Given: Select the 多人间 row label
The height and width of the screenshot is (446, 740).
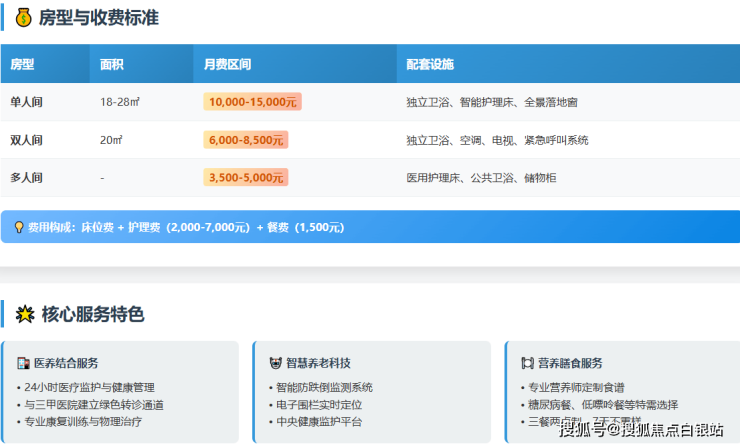Looking at the screenshot, I should [x=26, y=178].
